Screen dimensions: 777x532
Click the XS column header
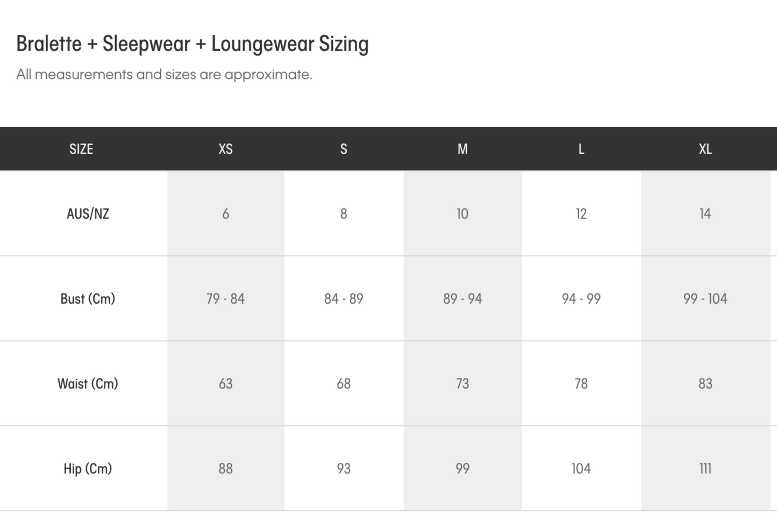point(225,149)
